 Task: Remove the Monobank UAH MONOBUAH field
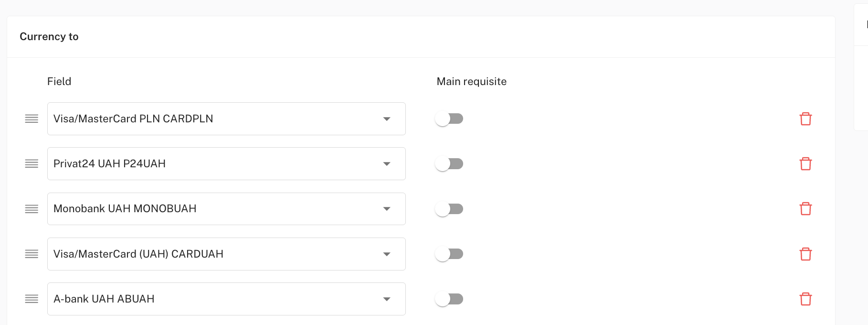pyautogui.click(x=805, y=209)
